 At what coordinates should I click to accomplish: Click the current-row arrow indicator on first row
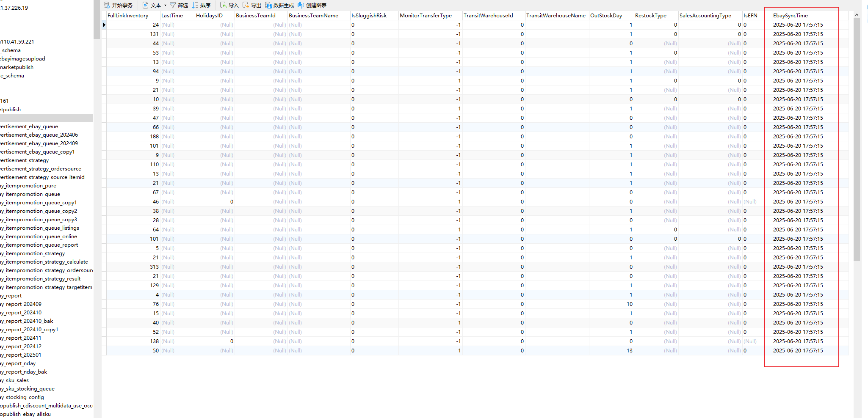point(104,25)
